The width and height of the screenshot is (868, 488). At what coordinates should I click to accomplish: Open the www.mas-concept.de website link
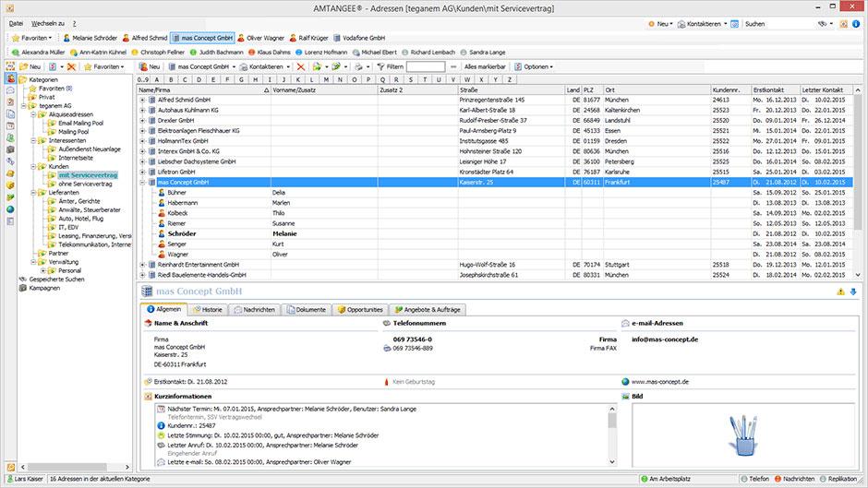coord(660,382)
